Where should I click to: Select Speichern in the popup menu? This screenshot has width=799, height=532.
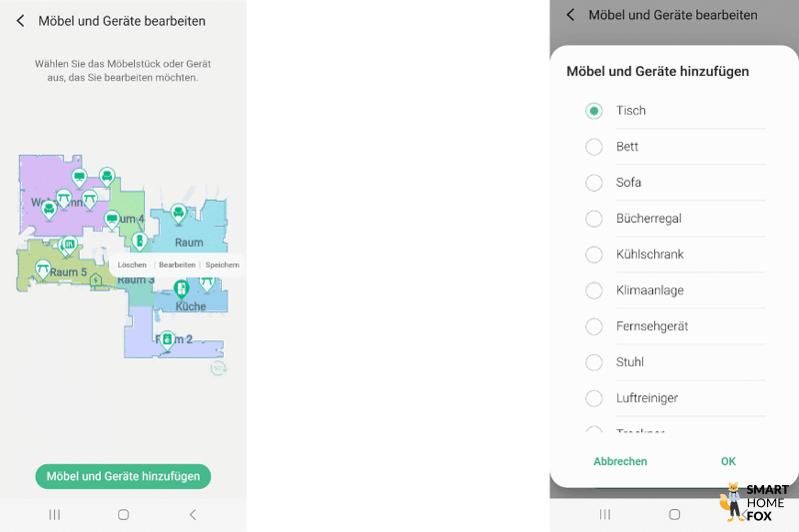(222, 266)
